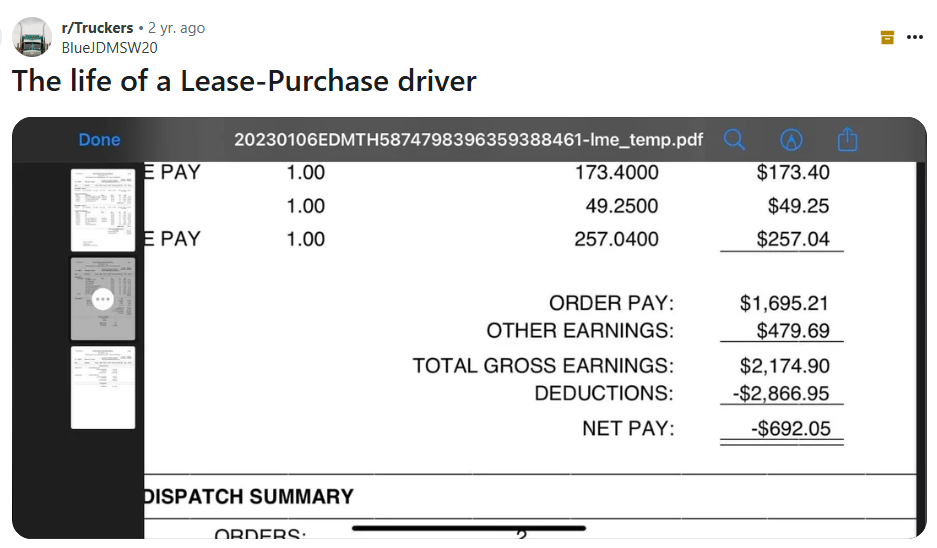The height and width of the screenshot is (548, 937).
Task: Open the r/Truckers subreddit link
Action: coord(97,28)
